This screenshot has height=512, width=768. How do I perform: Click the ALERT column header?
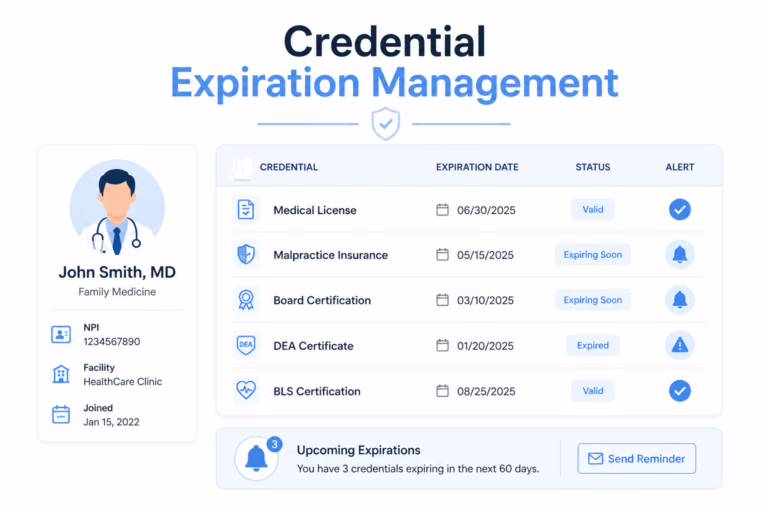[x=680, y=167]
